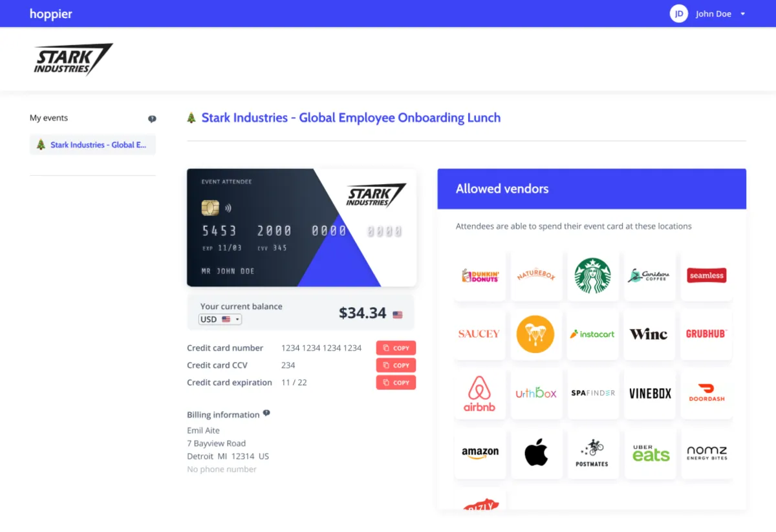The width and height of the screenshot is (776, 532).
Task: Open the USD currency dropdown
Action: point(220,319)
